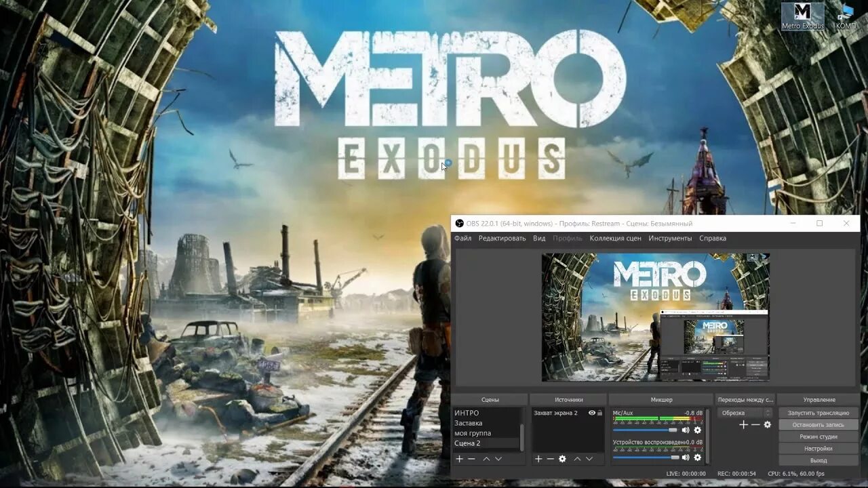Minimize the OBS window
Viewport: 868px width, 488px height.
tap(793, 223)
